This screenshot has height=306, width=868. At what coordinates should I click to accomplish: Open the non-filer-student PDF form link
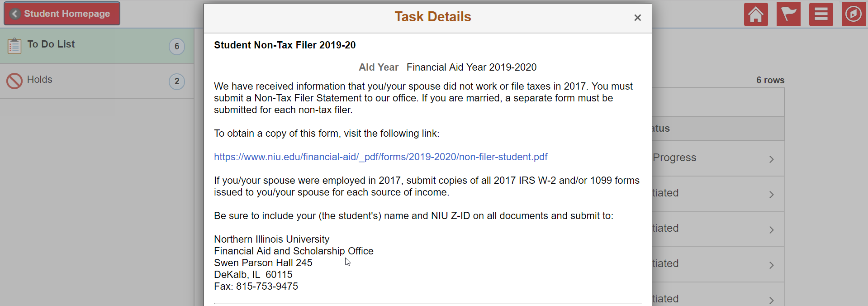380,157
